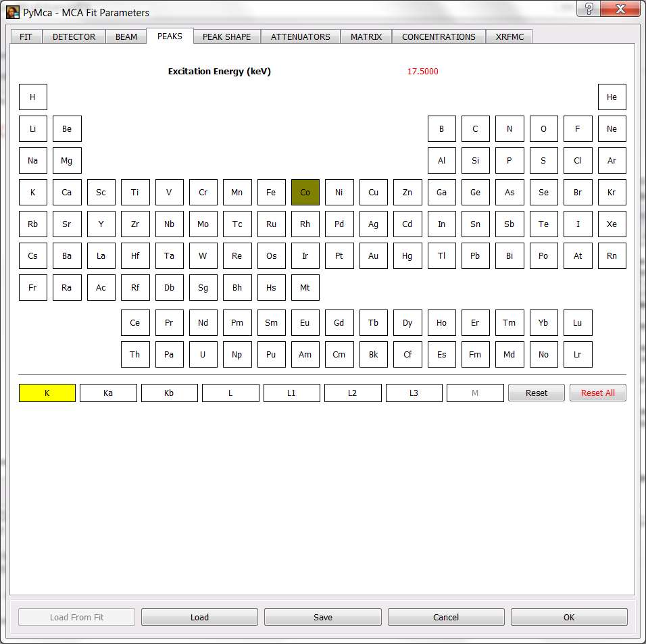Select the Cu element cell
The height and width of the screenshot is (644, 646).
coord(373,193)
